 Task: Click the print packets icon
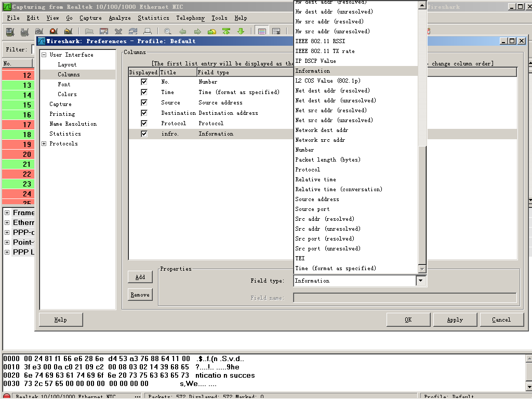click(x=147, y=32)
